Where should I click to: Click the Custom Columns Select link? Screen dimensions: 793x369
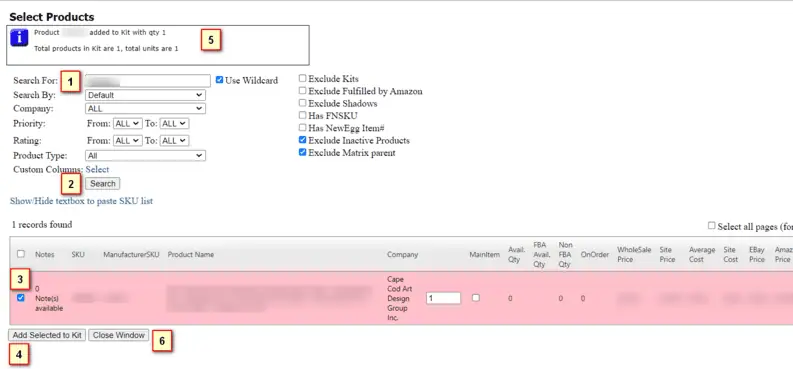coord(97,169)
